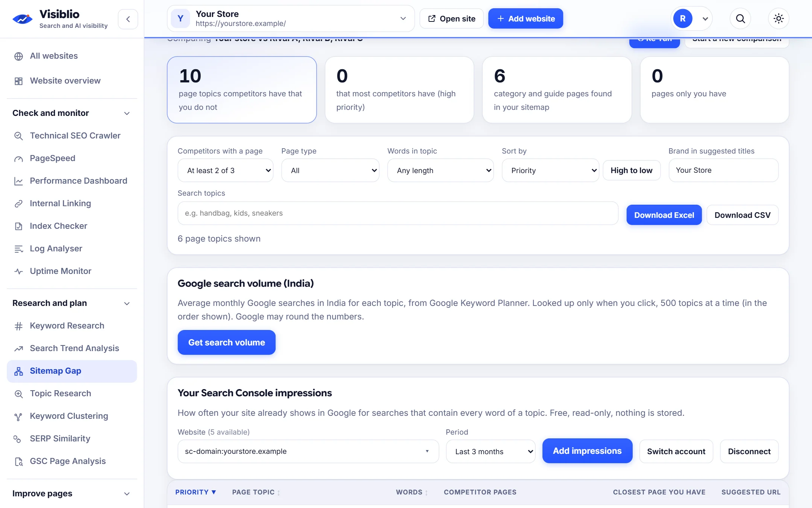Toggle light theme with the sun icon
812x508 pixels.
click(779, 18)
